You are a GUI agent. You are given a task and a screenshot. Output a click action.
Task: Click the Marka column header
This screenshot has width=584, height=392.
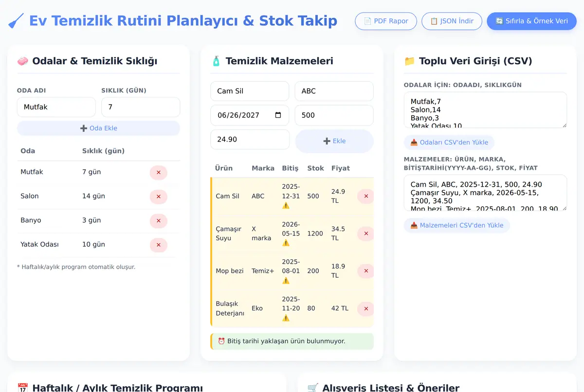(x=263, y=168)
